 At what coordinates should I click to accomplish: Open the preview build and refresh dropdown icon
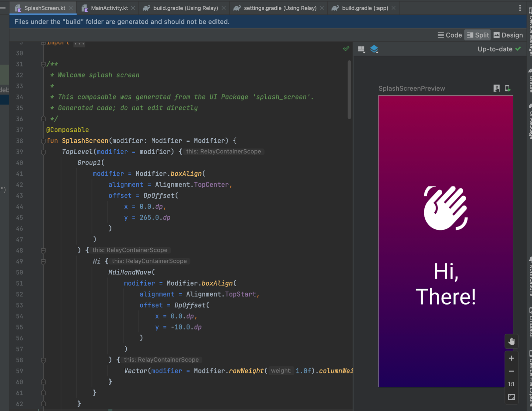click(361, 49)
